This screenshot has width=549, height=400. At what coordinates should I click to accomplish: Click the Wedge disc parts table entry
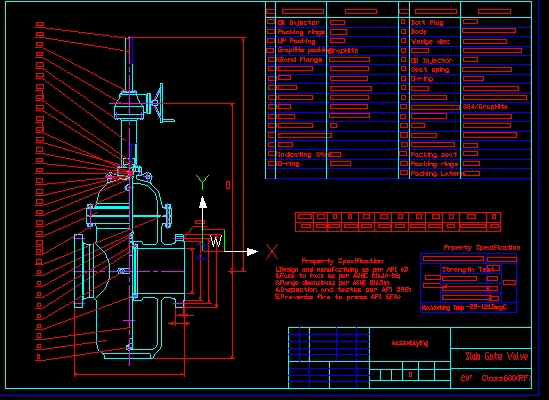pyautogui.click(x=430, y=41)
